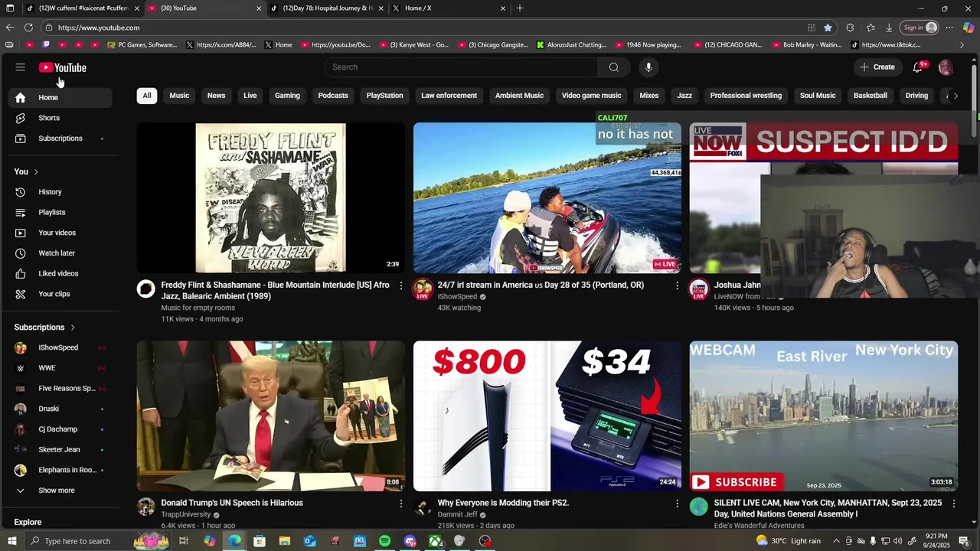Screen dimensions: 980x551
Task: Expand the You section chevron
Action: click(36, 172)
